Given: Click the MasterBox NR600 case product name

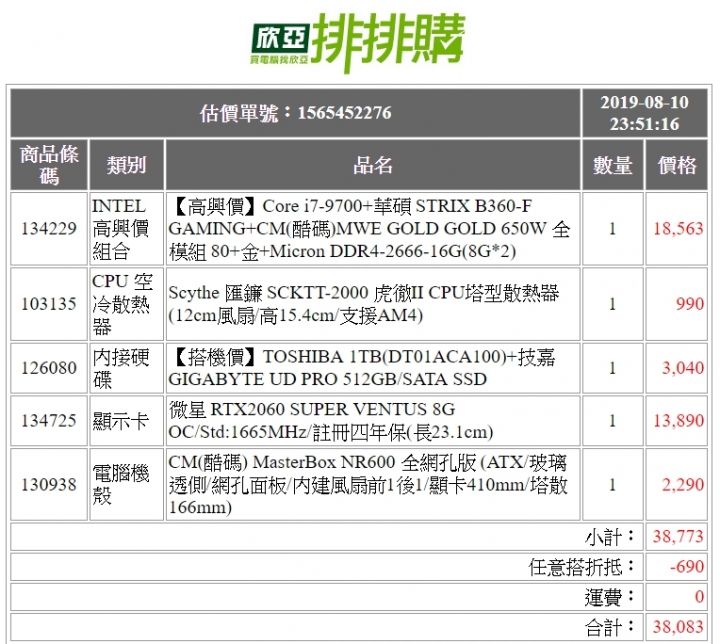Looking at the screenshot, I should click(368, 485).
